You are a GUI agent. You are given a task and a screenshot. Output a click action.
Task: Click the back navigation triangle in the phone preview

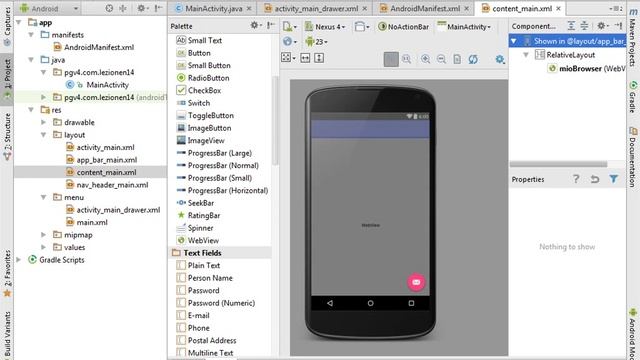(330, 303)
